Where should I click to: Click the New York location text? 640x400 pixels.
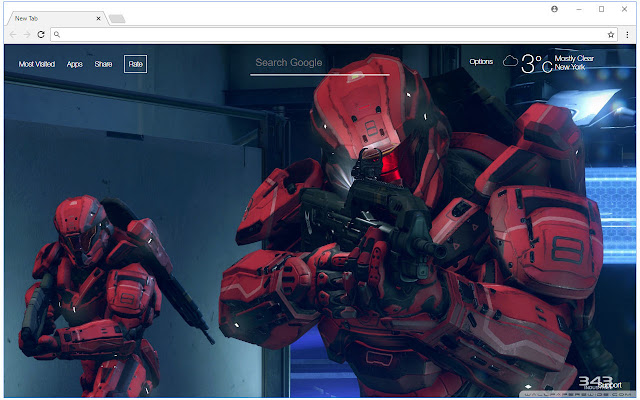570,67
